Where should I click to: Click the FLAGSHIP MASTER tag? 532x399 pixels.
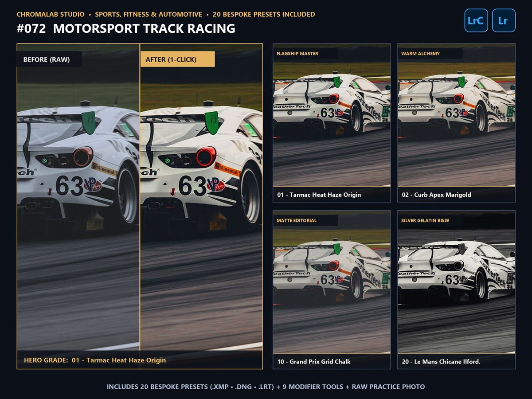[x=305, y=54]
